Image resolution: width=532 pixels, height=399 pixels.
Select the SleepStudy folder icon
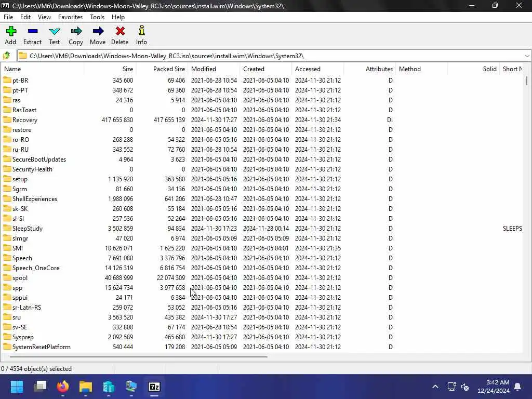point(7,228)
